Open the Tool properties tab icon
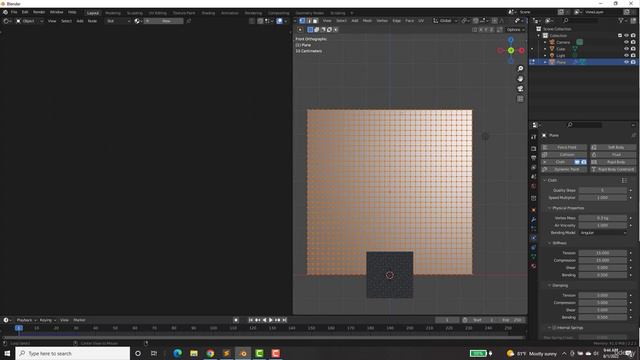 (x=533, y=137)
